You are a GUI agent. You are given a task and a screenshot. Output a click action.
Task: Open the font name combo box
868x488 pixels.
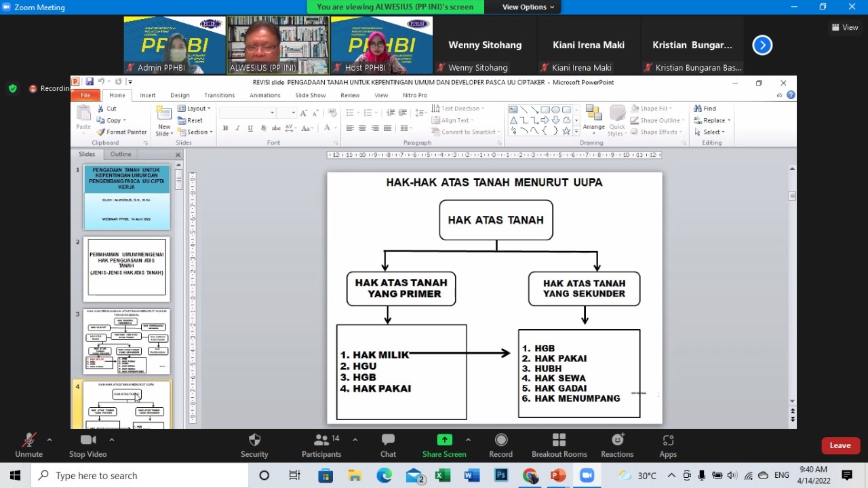pyautogui.click(x=248, y=113)
